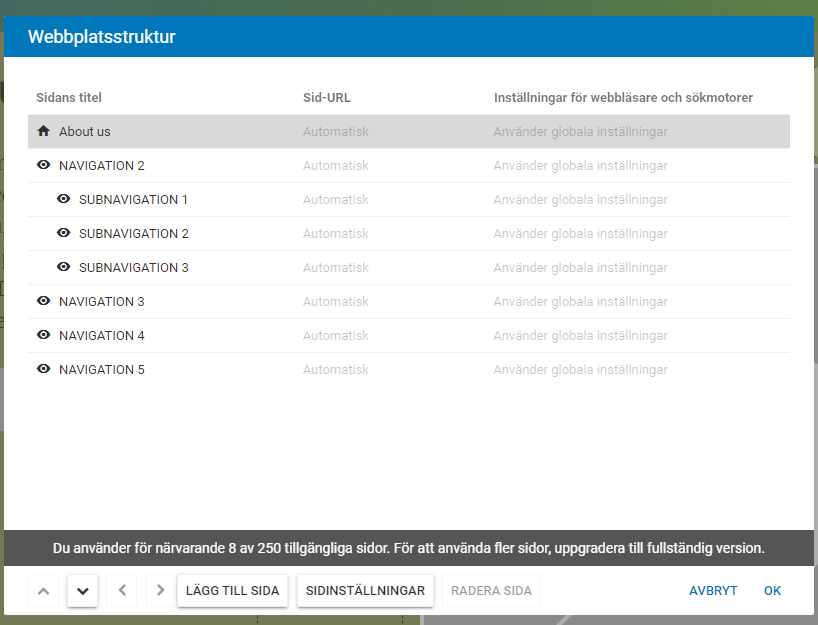Click the home icon beside About us

(43, 131)
